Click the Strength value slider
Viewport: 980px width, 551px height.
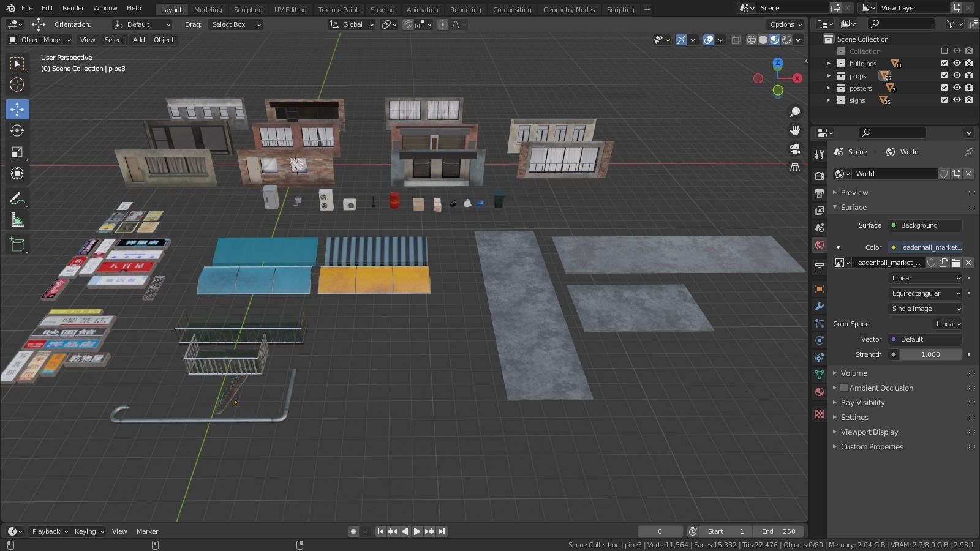pyautogui.click(x=930, y=354)
